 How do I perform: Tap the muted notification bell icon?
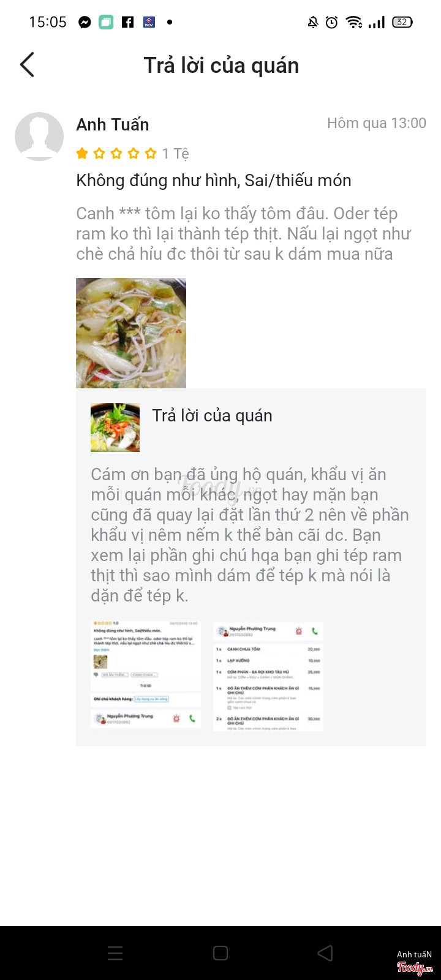313,23
